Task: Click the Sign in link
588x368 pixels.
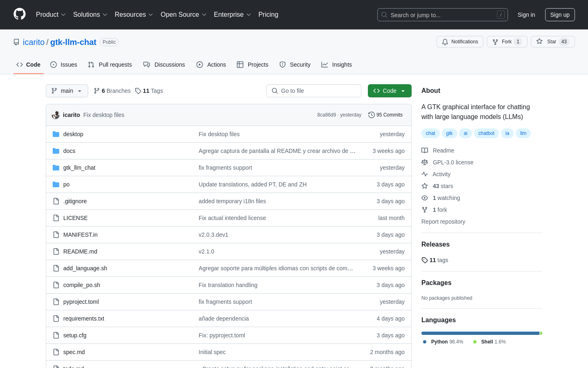Action: (x=526, y=15)
